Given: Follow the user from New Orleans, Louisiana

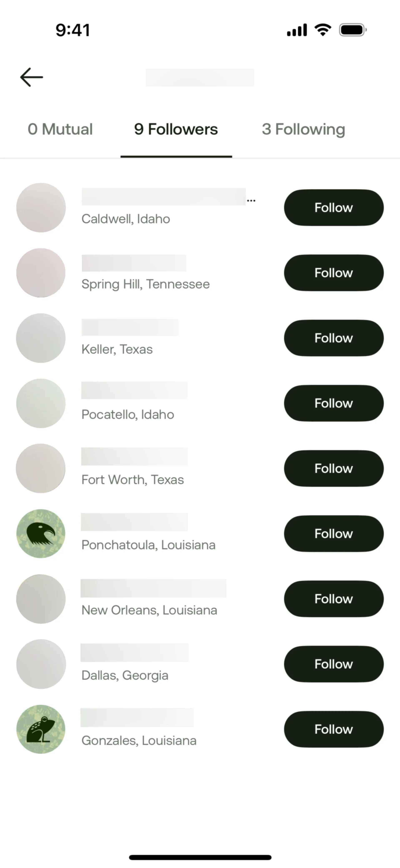Looking at the screenshot, I should (x=333, y=599).
